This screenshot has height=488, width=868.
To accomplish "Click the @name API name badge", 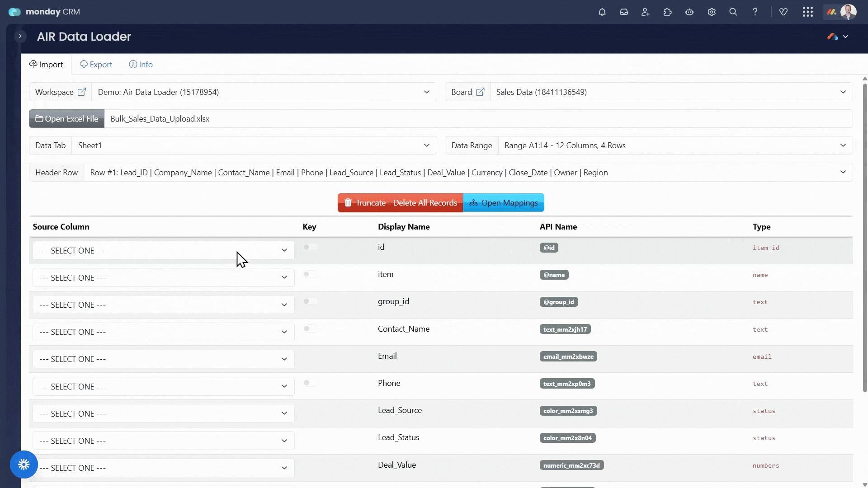I will coord(554,275).
